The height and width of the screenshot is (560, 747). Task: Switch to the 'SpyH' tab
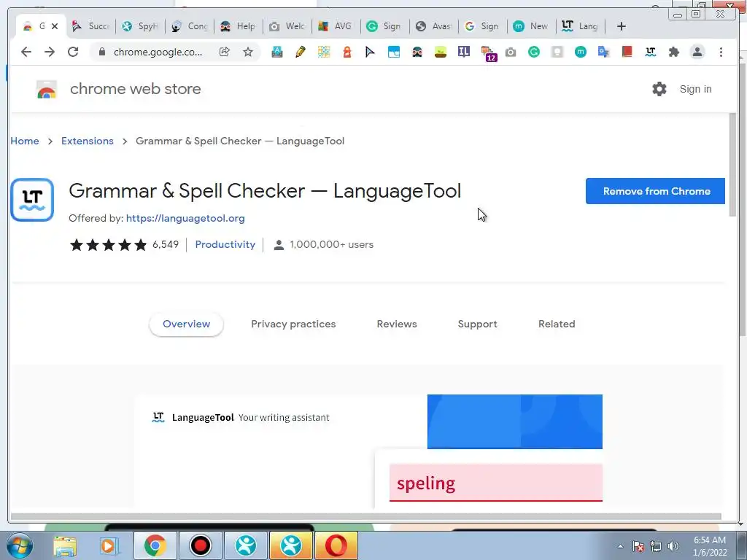(x=140, y=26)
